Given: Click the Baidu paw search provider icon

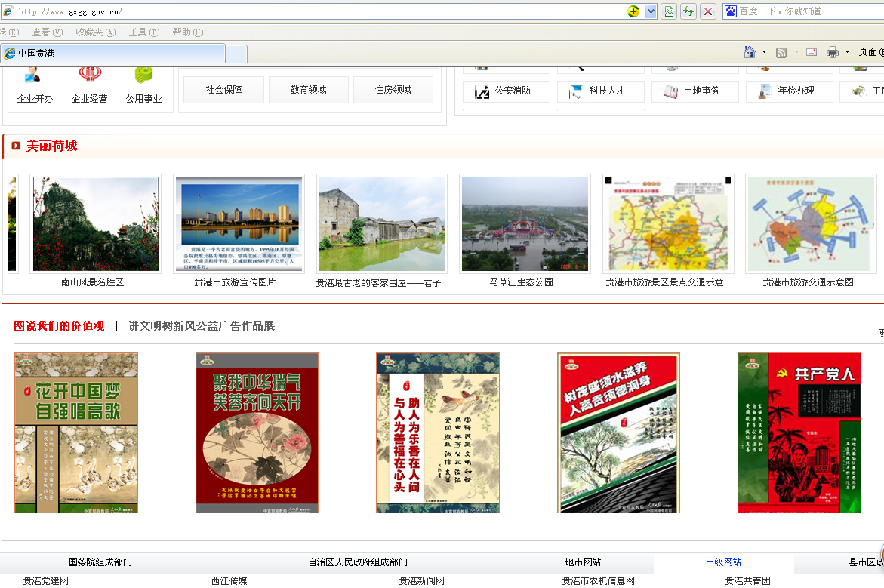Looking at the screenshot, I should point(731,11).
